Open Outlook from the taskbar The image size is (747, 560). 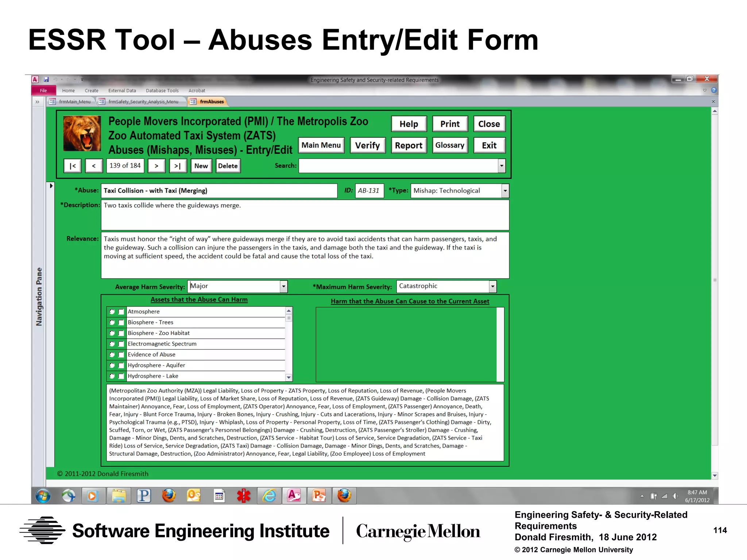point(194,496)
